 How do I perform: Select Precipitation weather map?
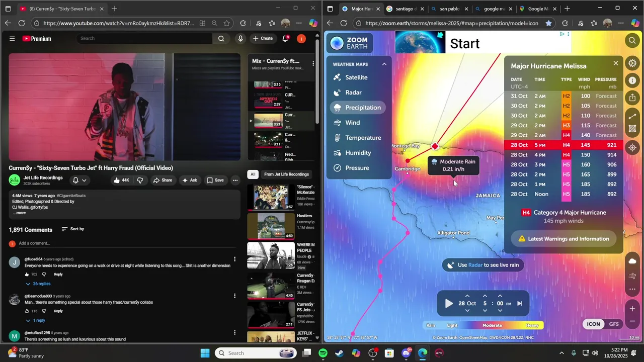pos(358,108)
